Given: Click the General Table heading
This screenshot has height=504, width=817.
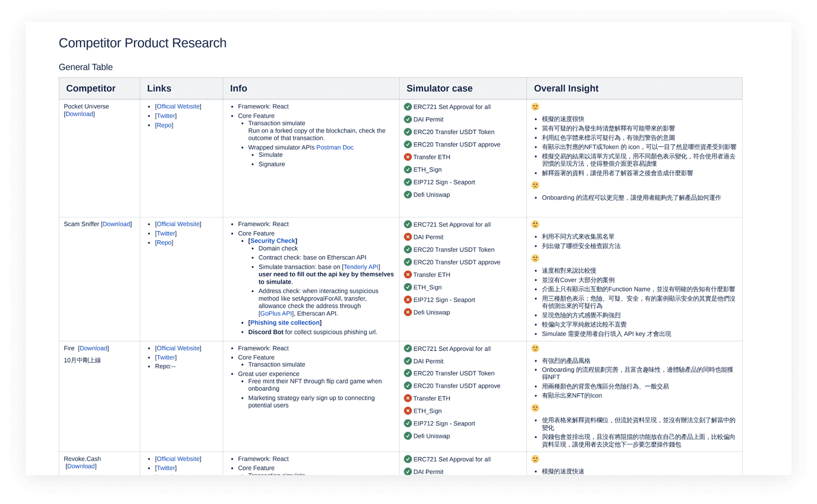Looking at the screenshot, I should [x=86, y=67].
